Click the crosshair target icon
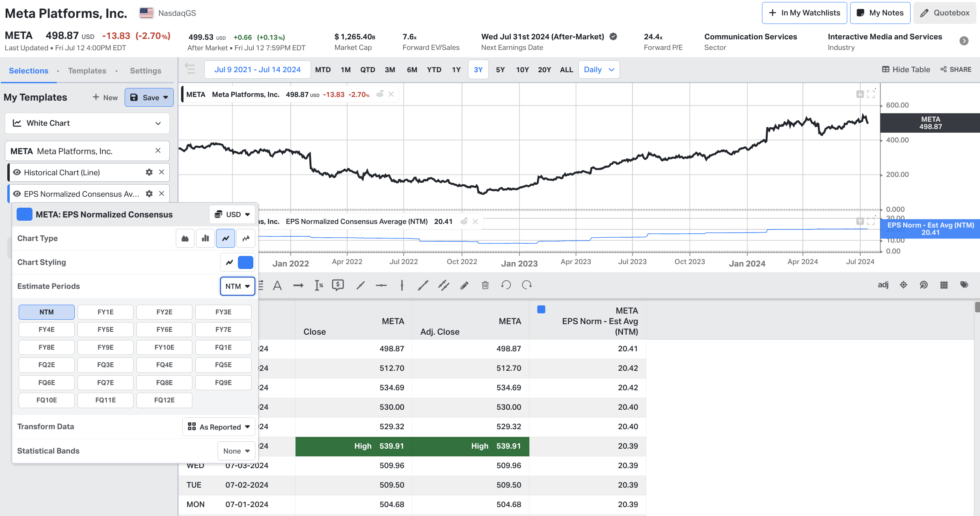This screenshot has width=980, height=516. [903, 285]
